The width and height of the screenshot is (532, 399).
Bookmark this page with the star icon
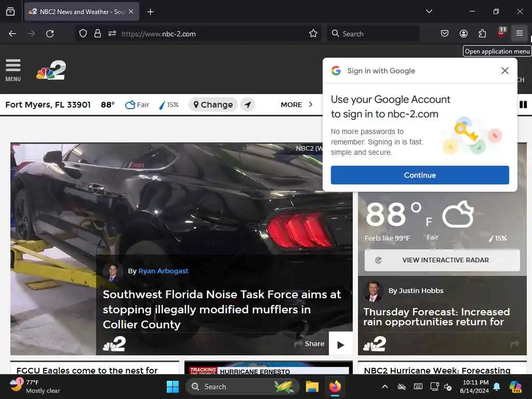pos(313,33)
